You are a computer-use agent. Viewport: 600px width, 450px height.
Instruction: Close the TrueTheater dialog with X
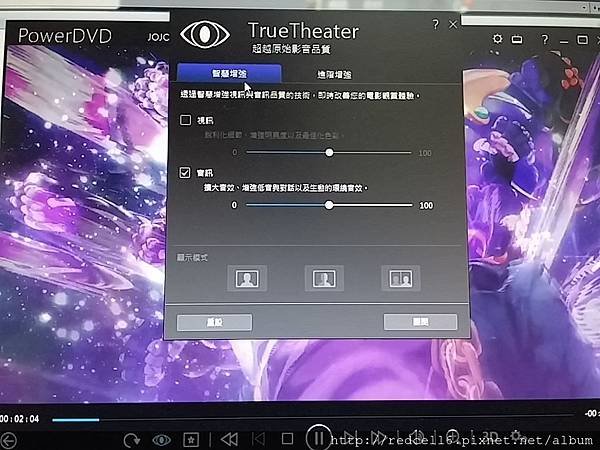point(453,24)
